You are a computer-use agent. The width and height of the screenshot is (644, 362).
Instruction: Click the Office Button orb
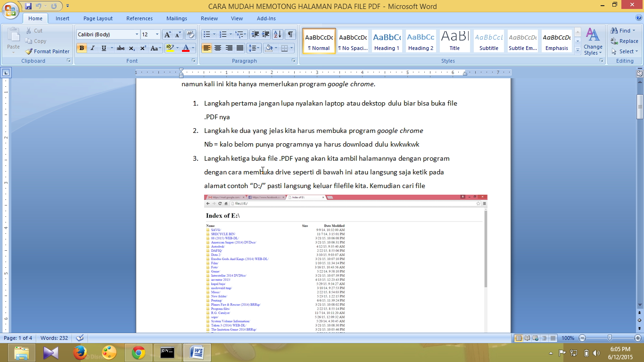click(10, 10)
